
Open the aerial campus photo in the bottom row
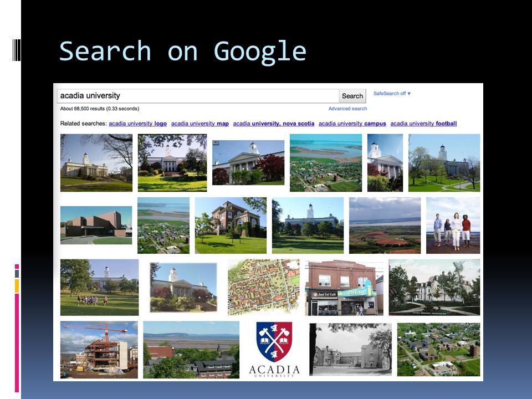438,350
